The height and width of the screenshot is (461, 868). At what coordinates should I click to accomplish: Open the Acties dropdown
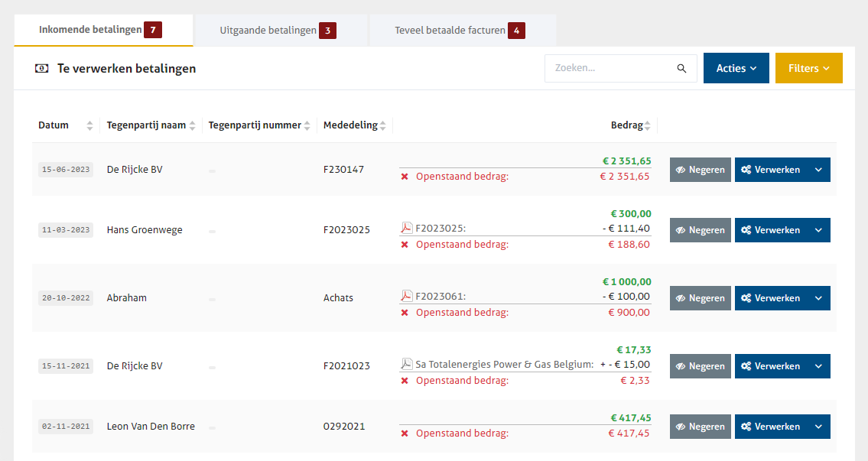click(x=736, y=68)
